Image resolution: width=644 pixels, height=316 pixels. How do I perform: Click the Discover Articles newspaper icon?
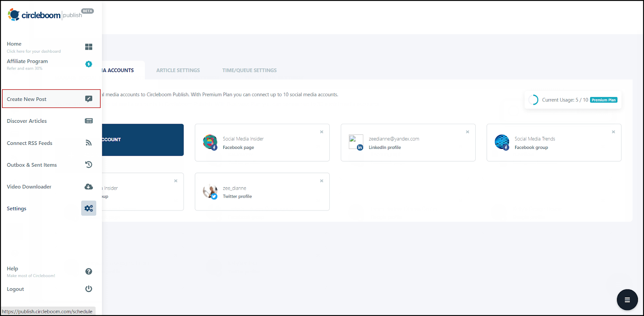(x=89, y=121)
